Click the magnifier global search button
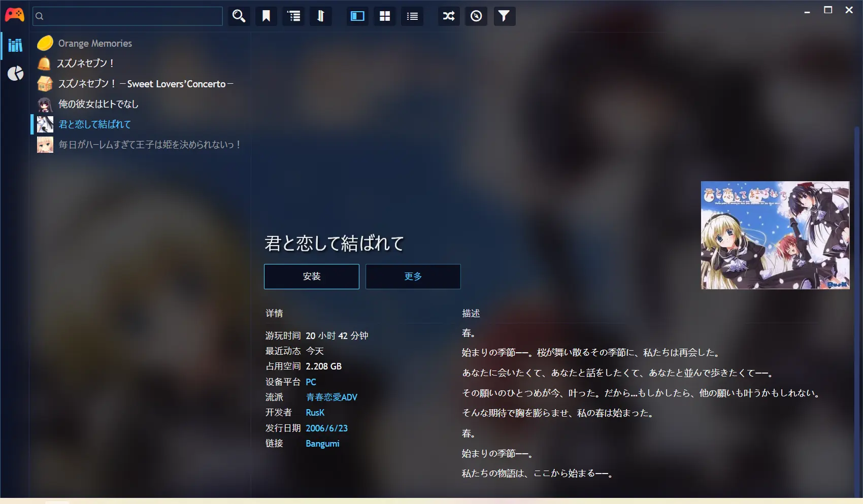Viewport: 863px width, 504px height. click(x=239, y=16)
